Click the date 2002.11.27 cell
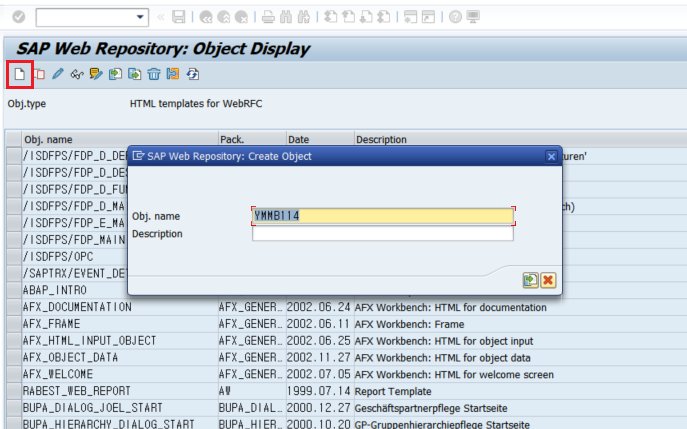687x429 pixels. pyautogui.click(x=319, y=357)
